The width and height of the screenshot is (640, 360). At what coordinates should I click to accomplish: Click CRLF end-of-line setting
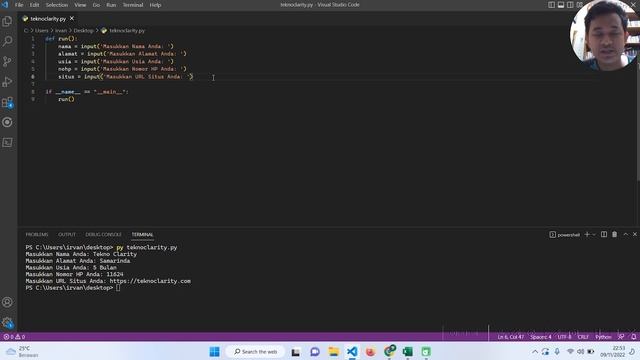click(x=583, y=337)
